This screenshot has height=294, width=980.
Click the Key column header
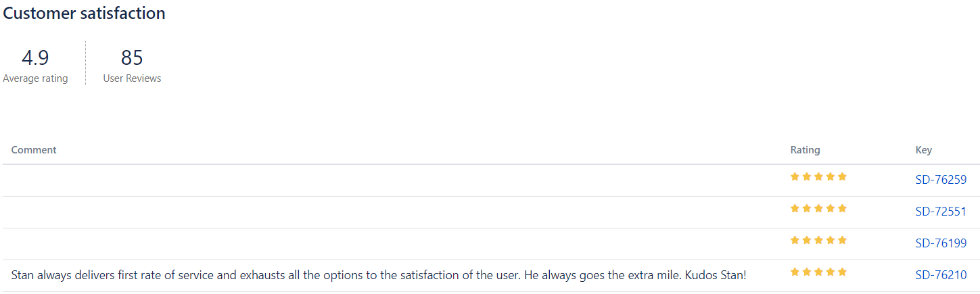tap(924, 150)
